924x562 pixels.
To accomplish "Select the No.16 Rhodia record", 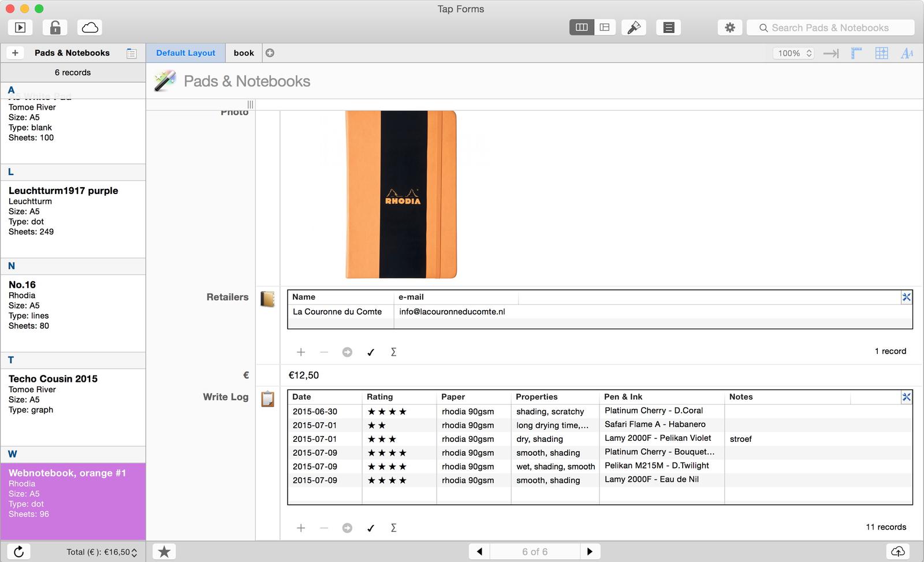I will [x=73, y=312].
